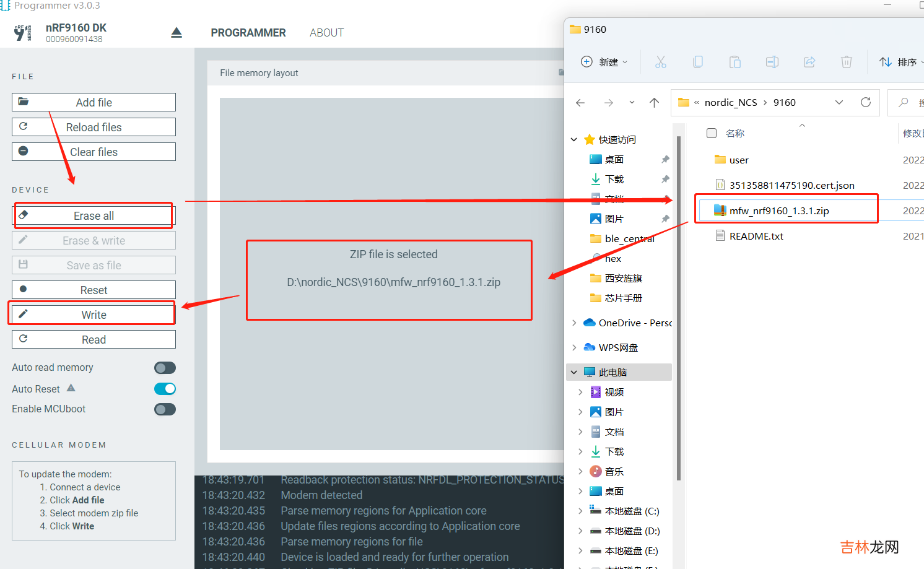Click the nRF9160 DK device chip icon

tap(23, 33)
